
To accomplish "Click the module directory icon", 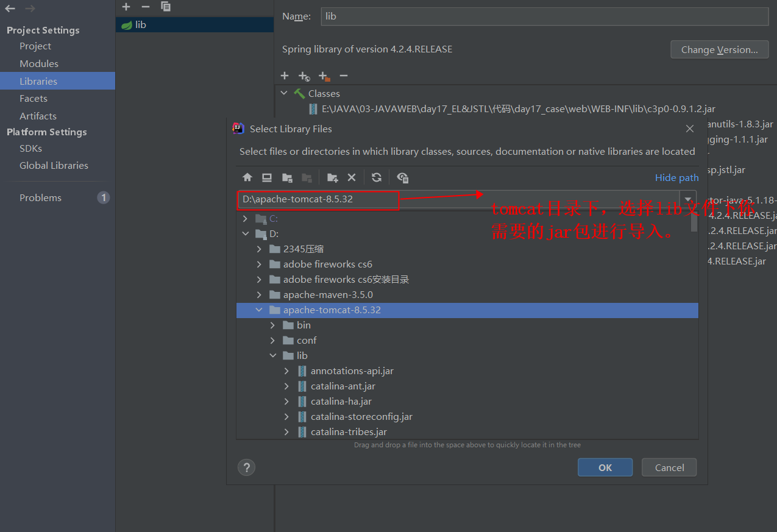I will 307,177.
